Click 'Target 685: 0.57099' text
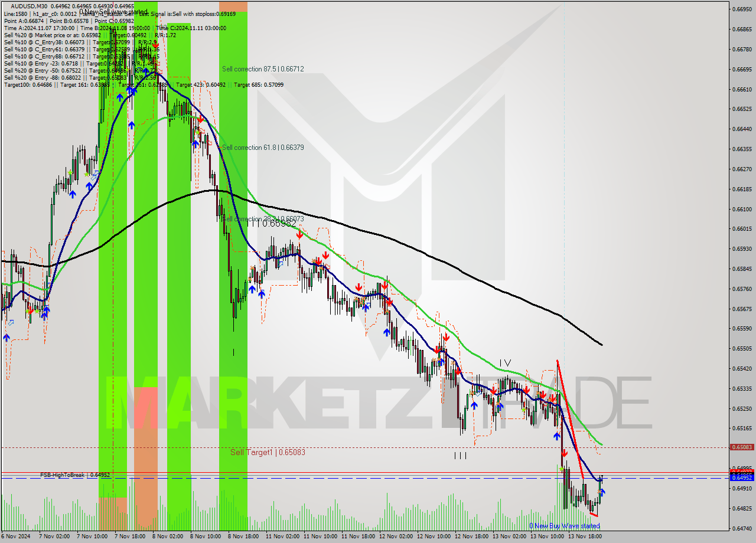 [259, 84]
